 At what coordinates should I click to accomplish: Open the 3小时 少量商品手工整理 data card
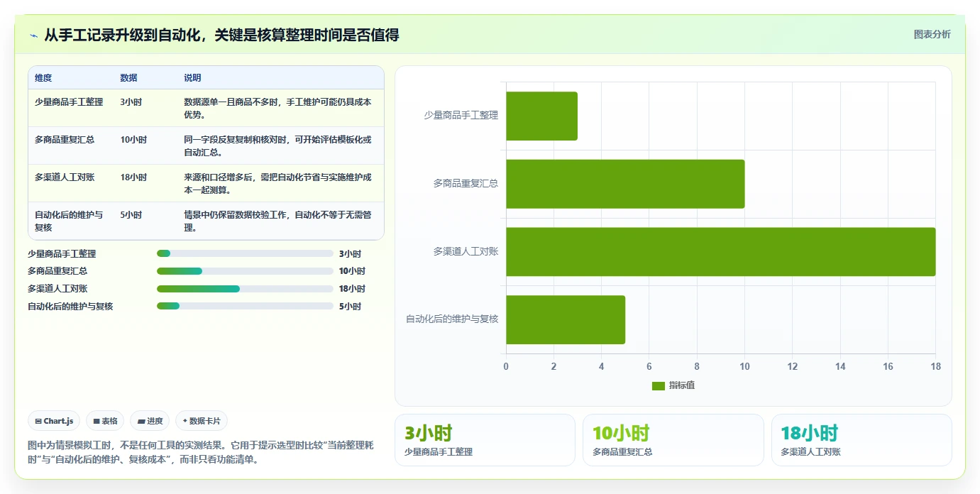485,440
